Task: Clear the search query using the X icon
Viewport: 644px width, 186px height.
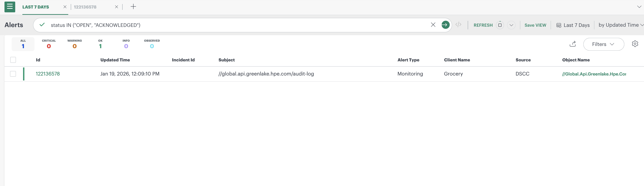Action: coord(433,25)
